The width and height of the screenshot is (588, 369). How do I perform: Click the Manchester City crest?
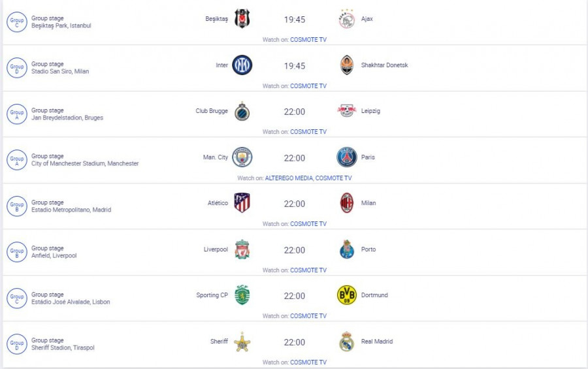pyautogui.click(x=242, y=157)
